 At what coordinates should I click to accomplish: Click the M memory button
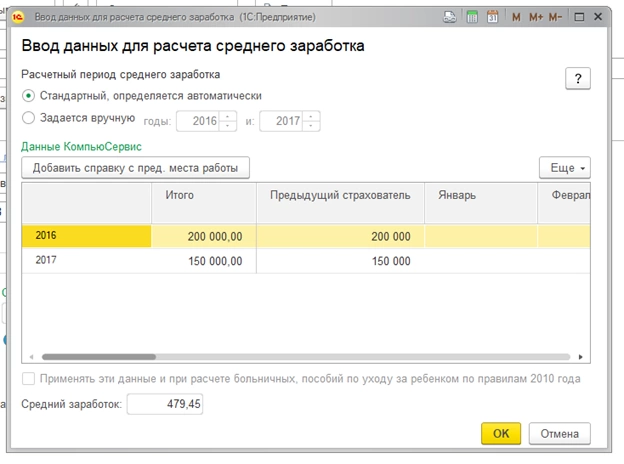pyautogui.click(x=516, y=17)
